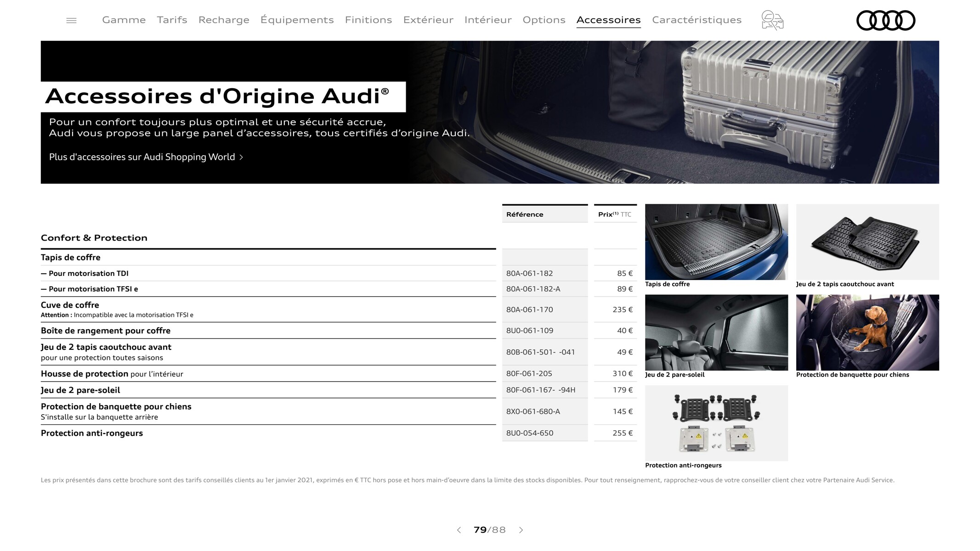Open Jeu de 2 tapis caoutchouc image
This screenshot has width=980, height=551.
(x=867, y=242)
